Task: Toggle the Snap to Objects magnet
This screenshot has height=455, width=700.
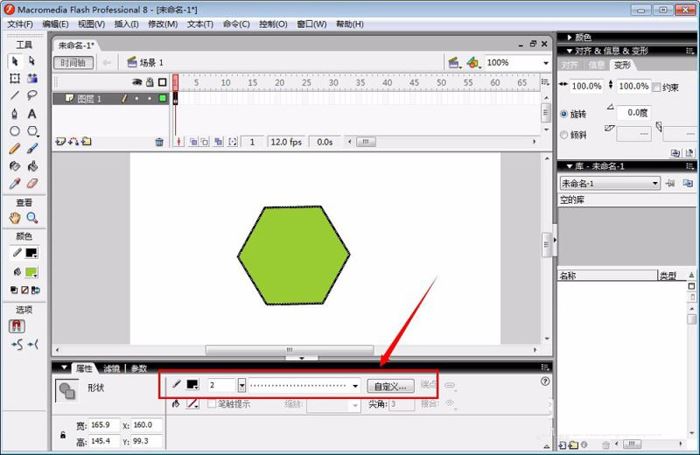Action: [17, 326]
